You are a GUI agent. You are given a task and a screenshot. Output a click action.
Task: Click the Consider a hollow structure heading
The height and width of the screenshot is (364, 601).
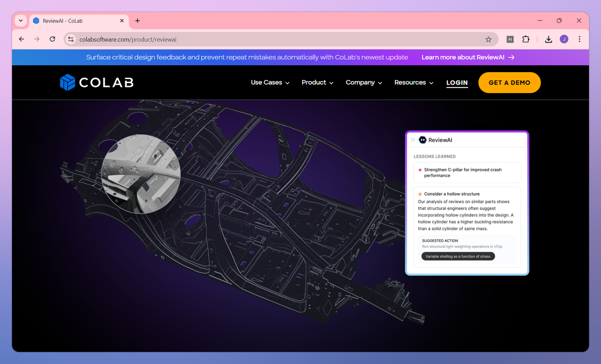(452, 194)
